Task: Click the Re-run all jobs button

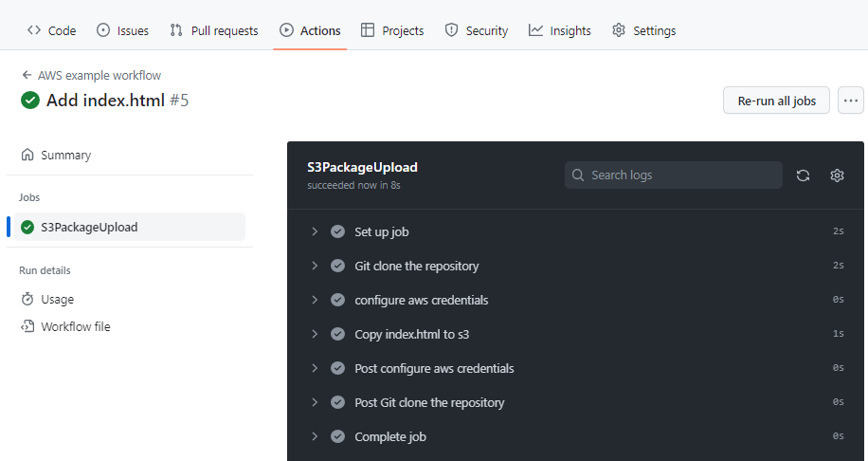Action: (x=776, y=101)
